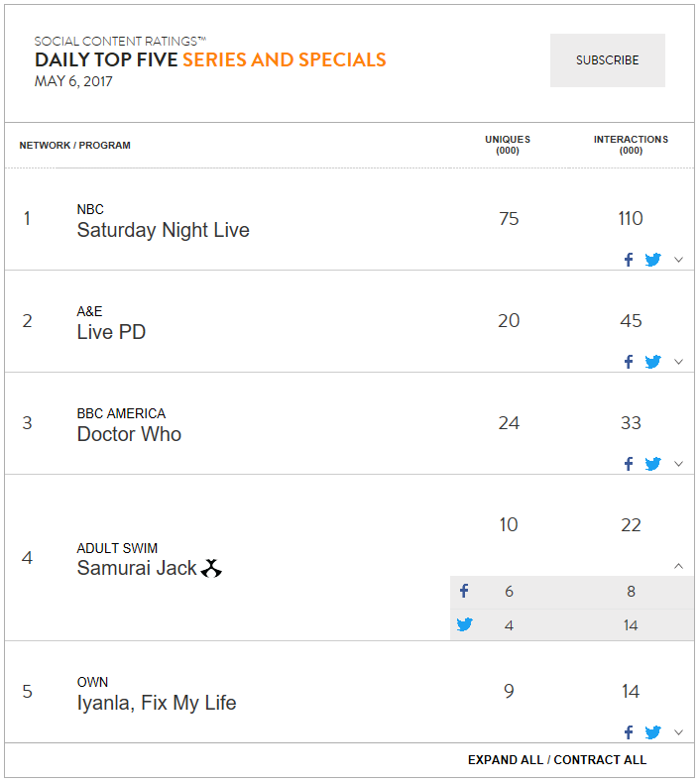
Task: Click the Facebook icon in the Samurai Jack breakdown
Action: tap(464, 591)
